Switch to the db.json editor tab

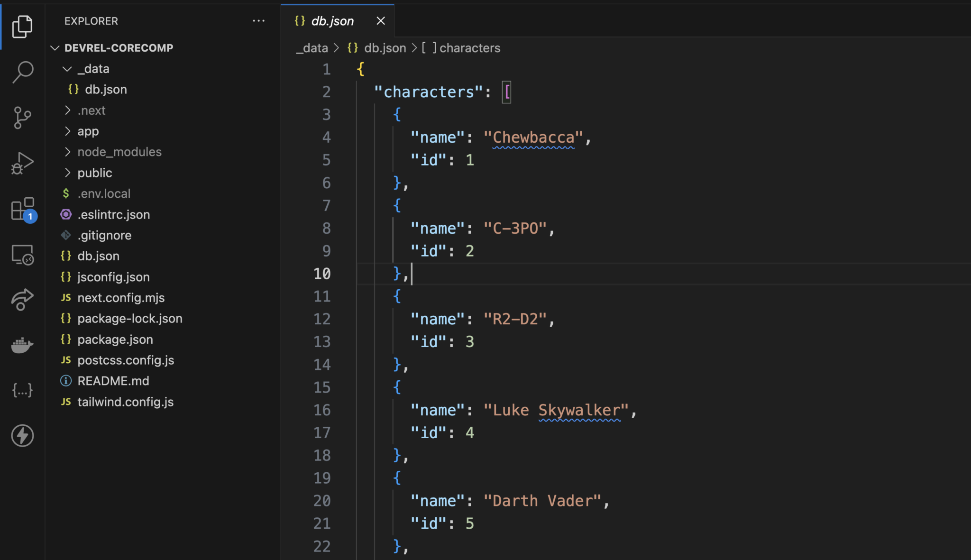[x=332, y=20]
